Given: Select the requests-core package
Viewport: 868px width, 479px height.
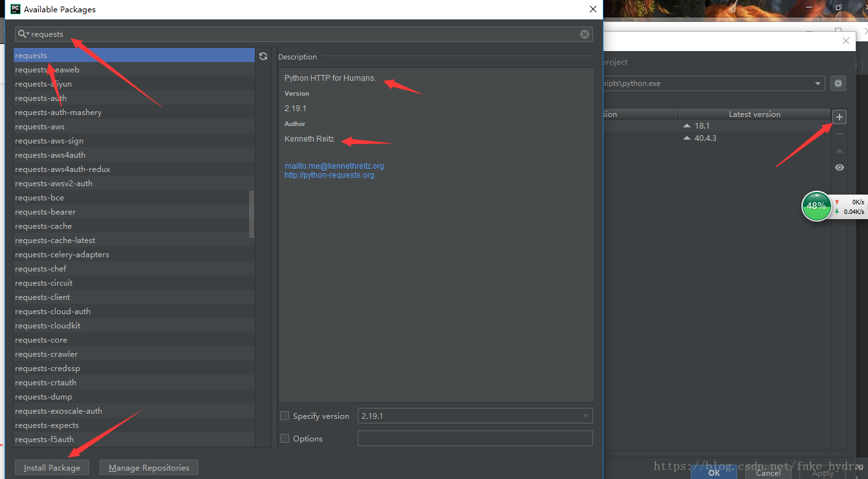Looking at the screenshot, I should (x=134, y=340).
